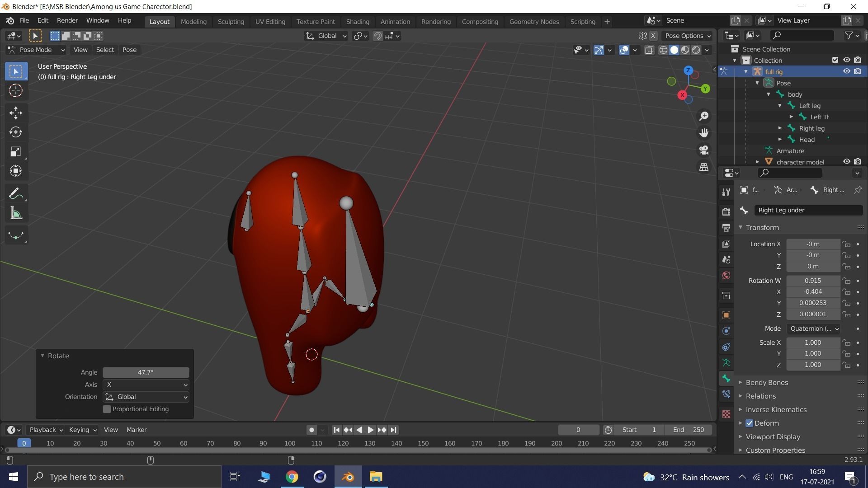Open the Tool settings properties tab

coord(726,192)
